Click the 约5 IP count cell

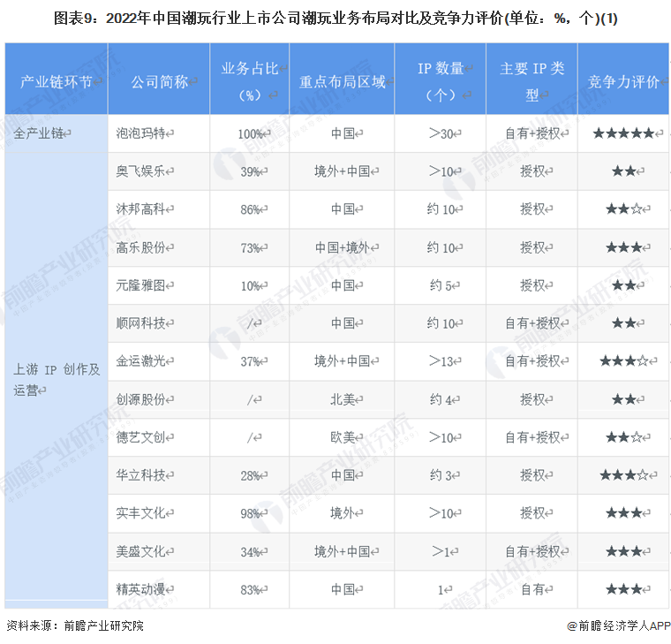pos(440,285)
